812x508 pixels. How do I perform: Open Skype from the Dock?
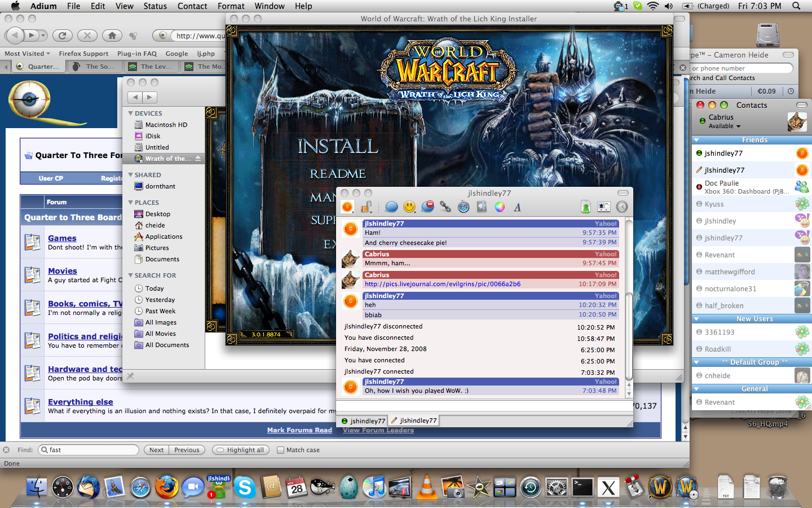tap(244, 487)
